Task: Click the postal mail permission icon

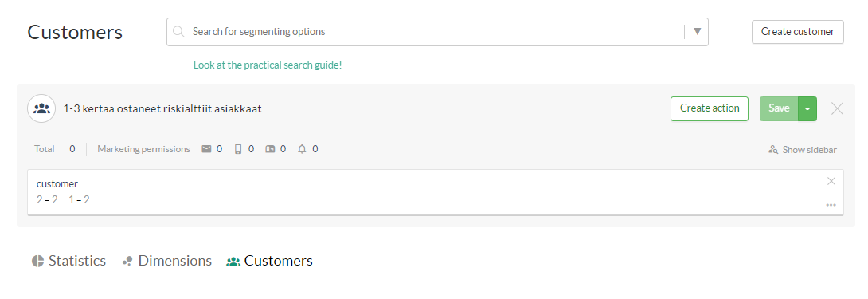Action: point(270,148)
